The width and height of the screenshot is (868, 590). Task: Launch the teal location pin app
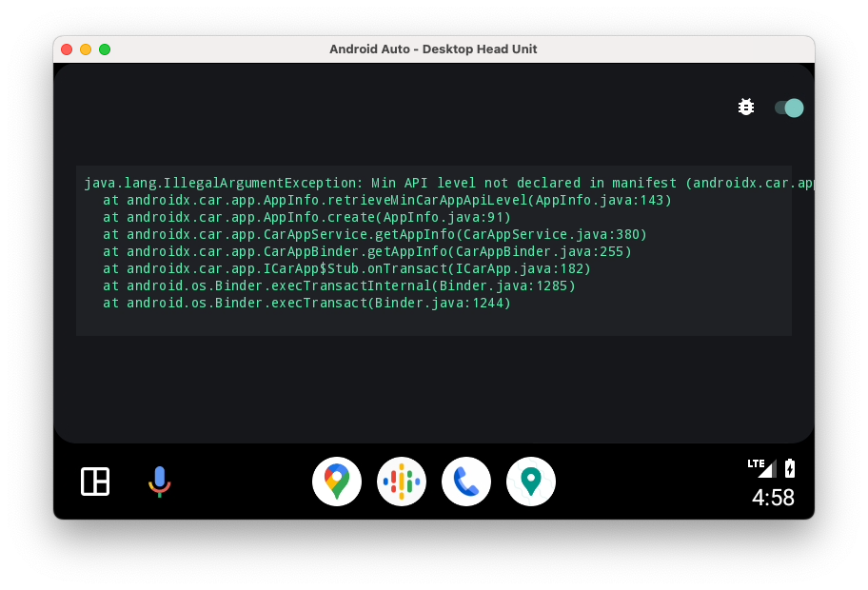point(531,482)
